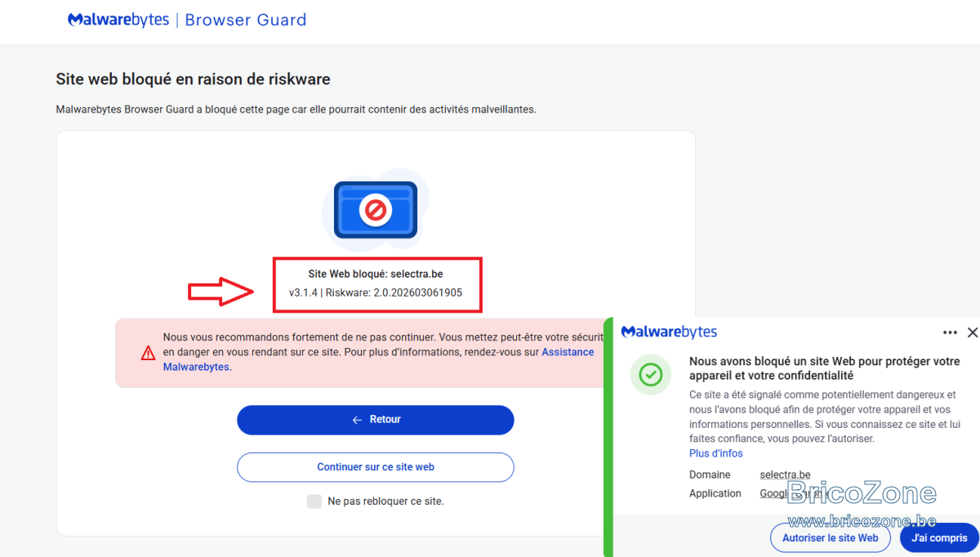Click the selectra.be domain value in popup

click(785, 475)
